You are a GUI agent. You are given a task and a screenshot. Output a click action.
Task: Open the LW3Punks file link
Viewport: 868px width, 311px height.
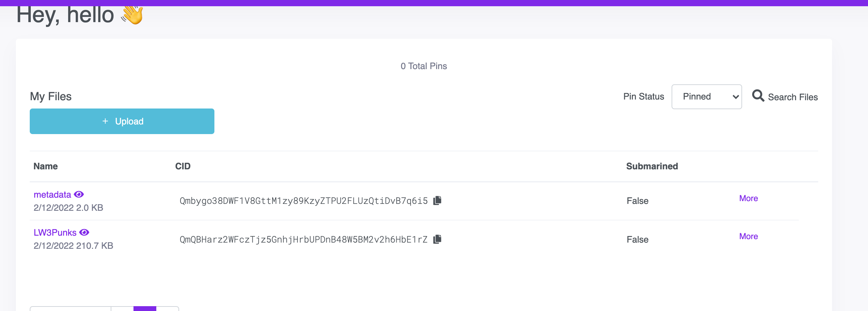coord(55,232)
